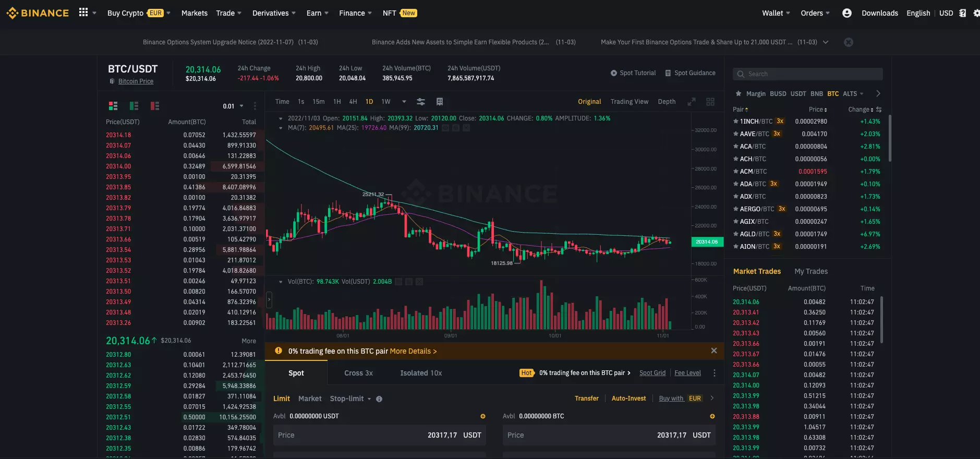The height and width of the screenshot is (459, 980).
Task: Open the Wallet dropdown
Action: (x=776, y=13)
